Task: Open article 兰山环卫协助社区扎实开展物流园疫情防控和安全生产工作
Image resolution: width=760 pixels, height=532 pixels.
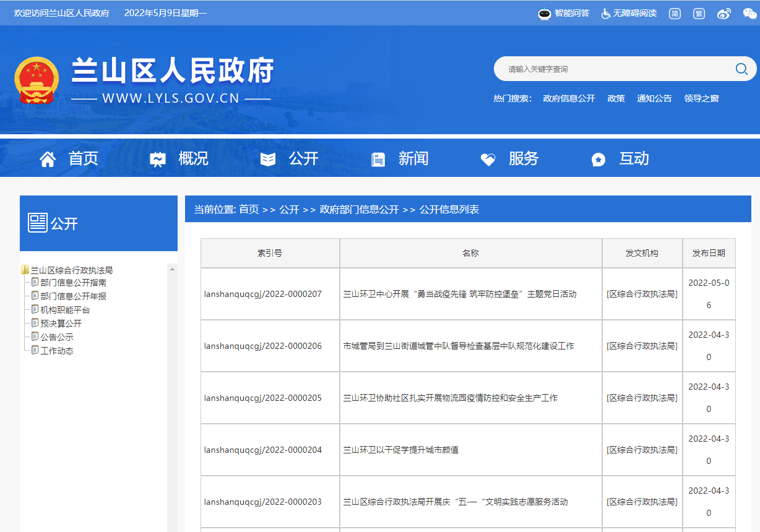Action: [451, 398]
